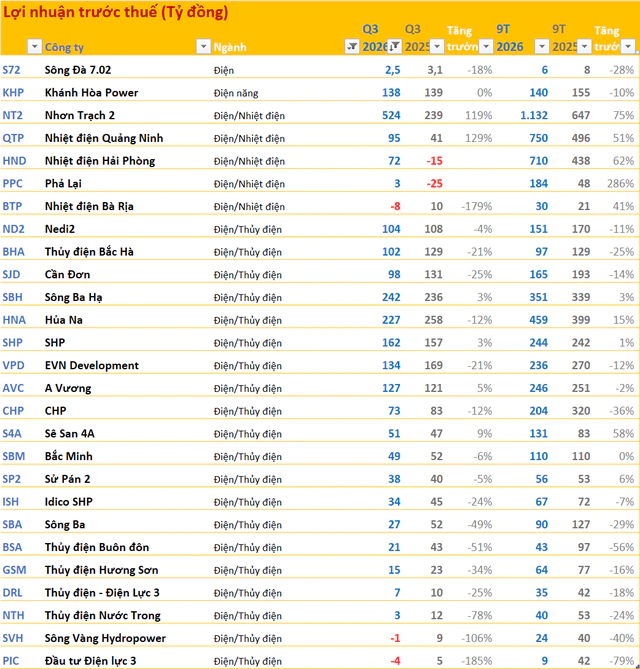Open the Q3 2026 sorted column filter button
Image resolution: width=640 pixels, height=669 pixels.
395,46
